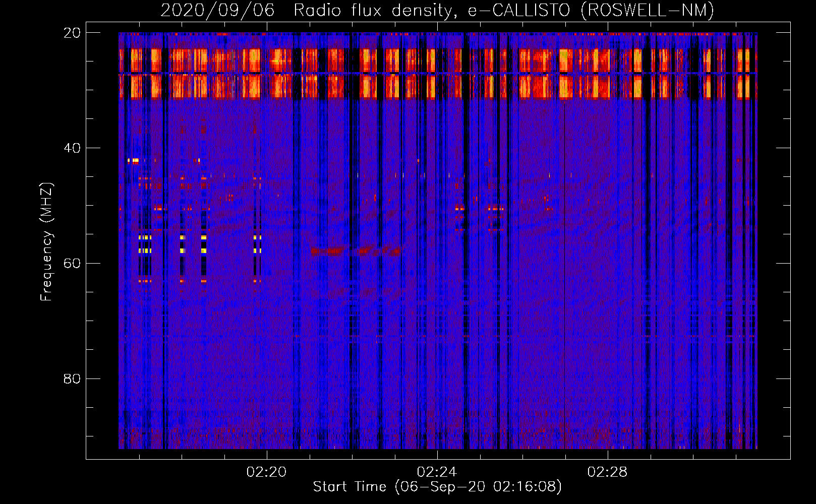816x504 pixels.
Task: Click the 'Frequency (MHZ)' axis label
Action: point(46,242)
